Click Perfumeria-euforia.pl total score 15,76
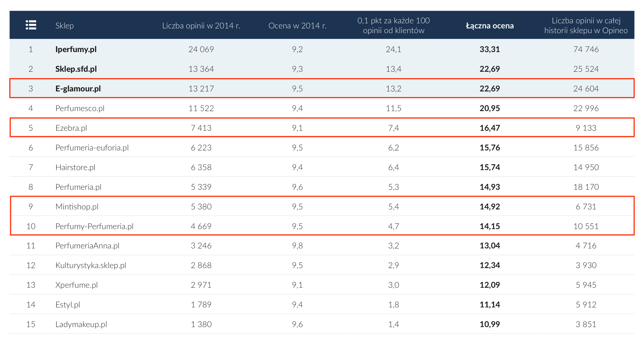 point(490,148)
